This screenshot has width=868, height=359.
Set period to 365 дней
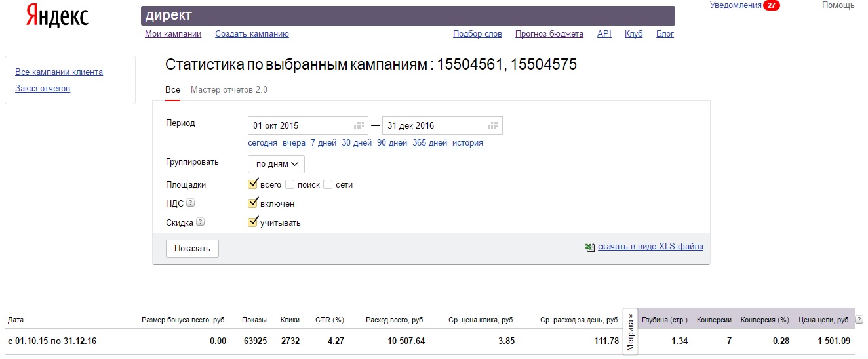coord(429,143)
